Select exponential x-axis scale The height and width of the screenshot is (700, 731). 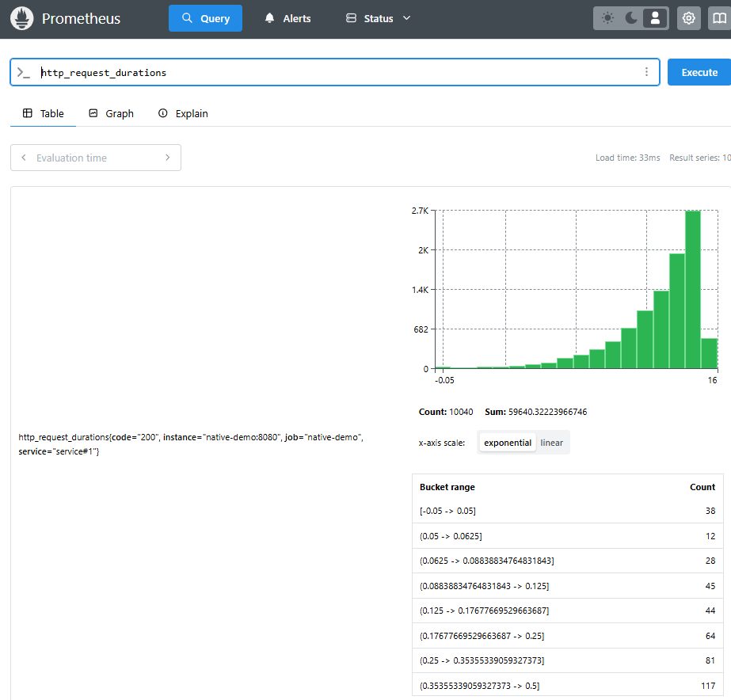(507, 443)
